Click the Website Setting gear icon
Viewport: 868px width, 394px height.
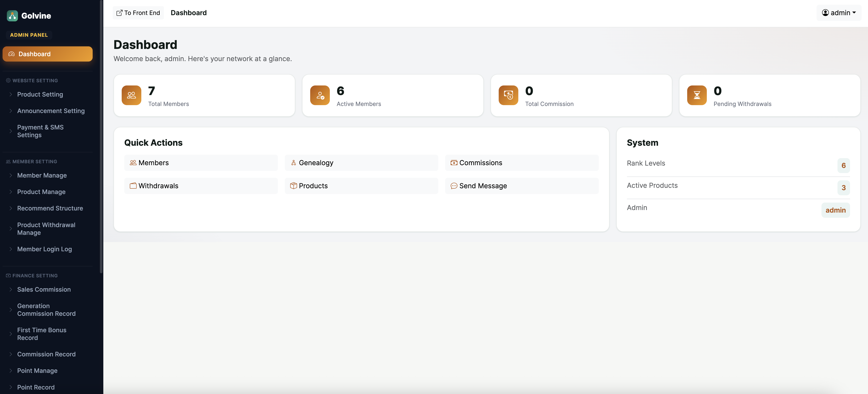click(x=8, y=80)
